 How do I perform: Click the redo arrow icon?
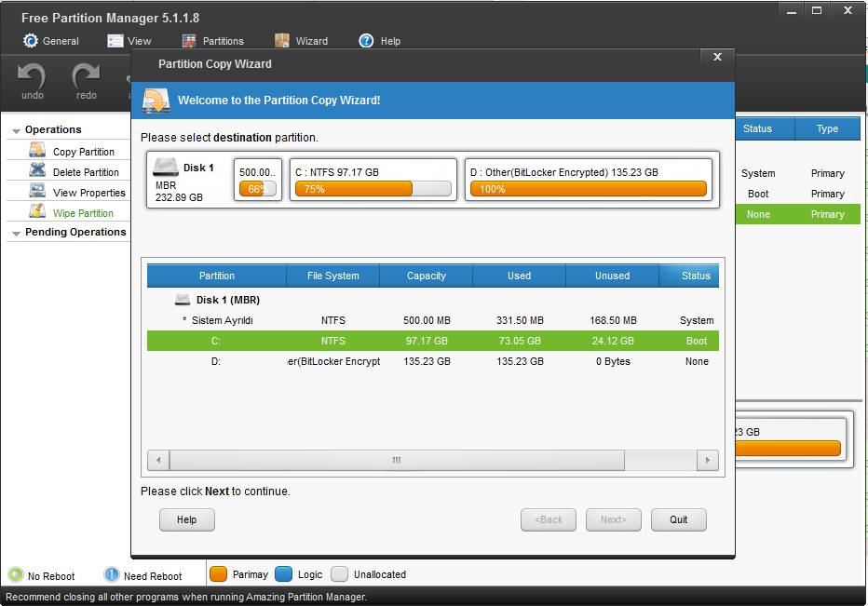click(87, 76)
